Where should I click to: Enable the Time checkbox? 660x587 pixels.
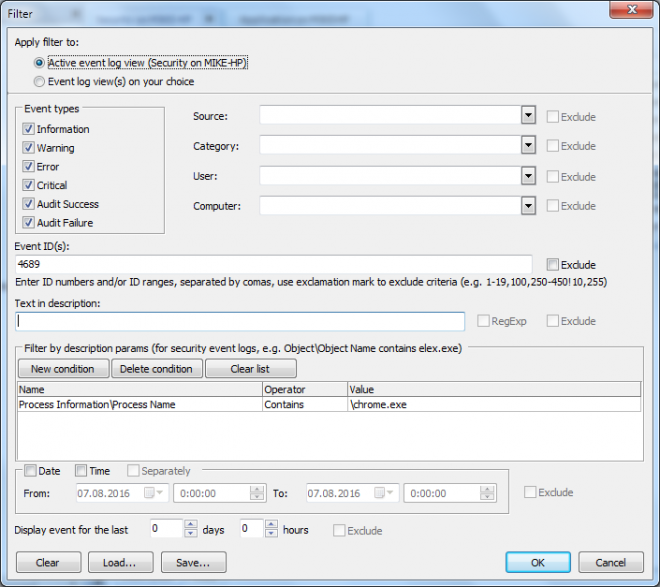(x=81, y=470)
